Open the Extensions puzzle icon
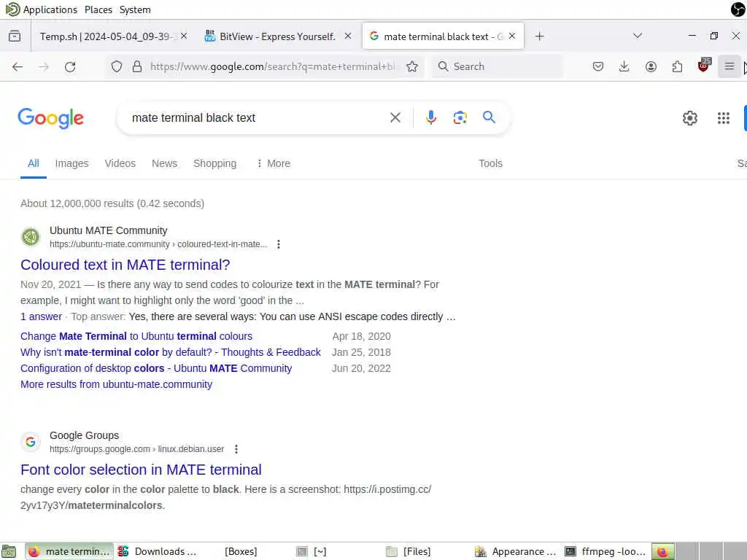The image size is (747, 560). click(x=677, y=66)
